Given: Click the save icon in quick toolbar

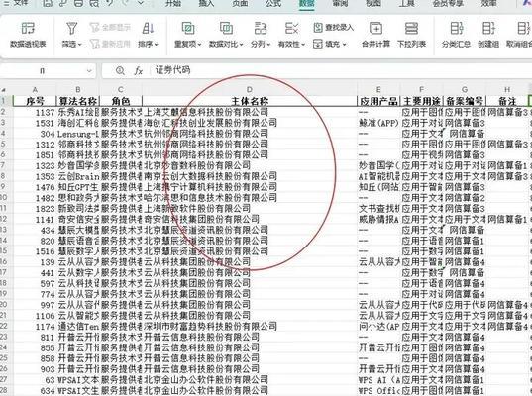Looking at the screenshot, I should (x=48, y=3).
